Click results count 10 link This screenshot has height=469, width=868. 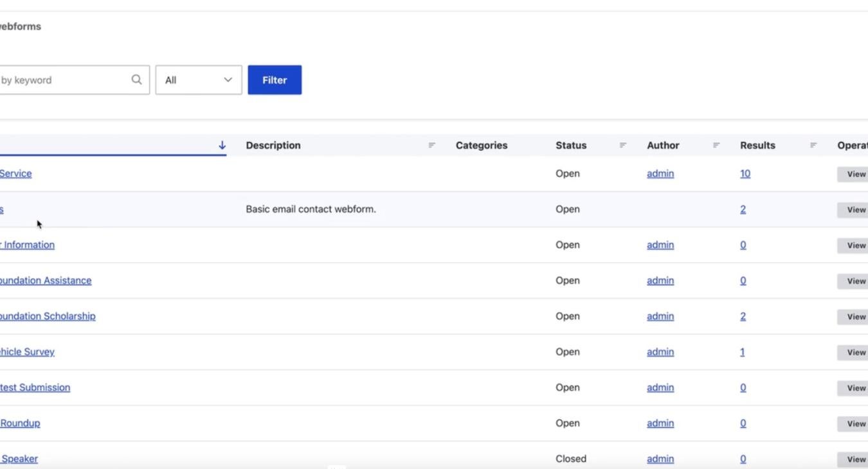tap(745, 173)
